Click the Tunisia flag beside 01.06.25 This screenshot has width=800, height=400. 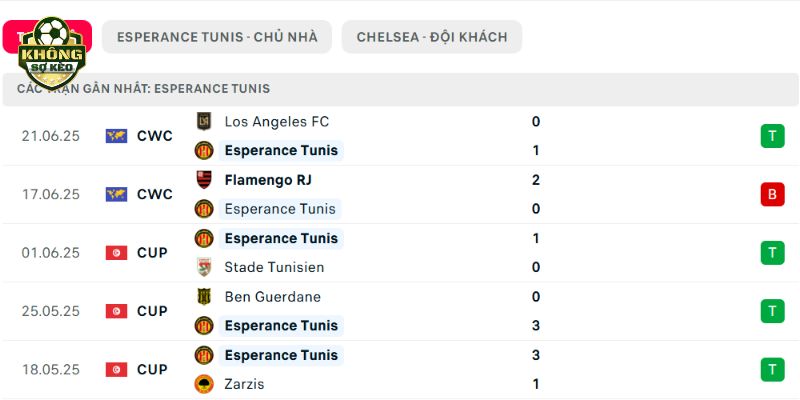tap(116, 253)
